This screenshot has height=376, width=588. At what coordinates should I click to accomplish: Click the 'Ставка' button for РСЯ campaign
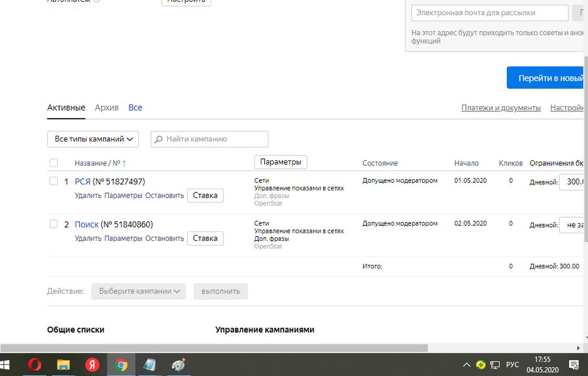[205, 196]
